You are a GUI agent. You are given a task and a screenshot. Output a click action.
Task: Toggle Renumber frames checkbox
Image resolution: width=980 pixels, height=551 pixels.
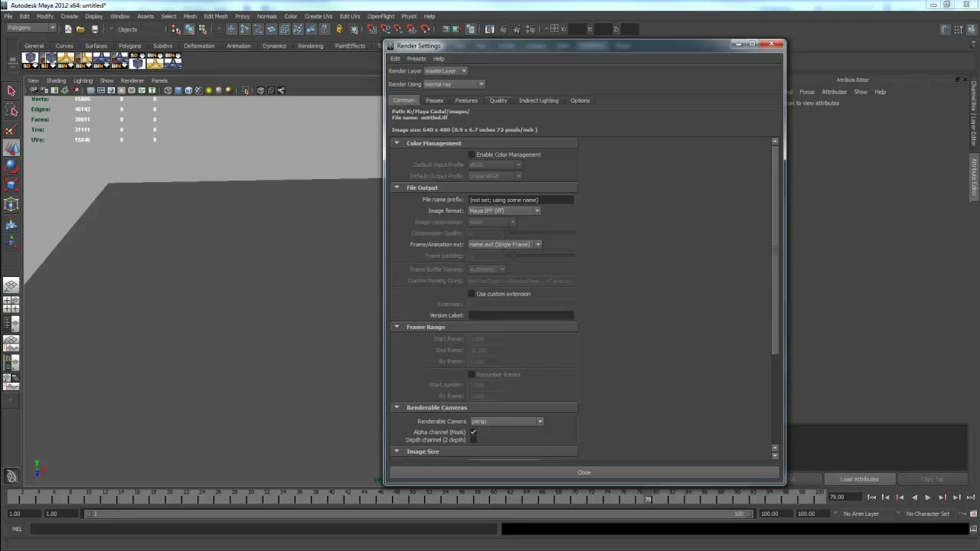(x=472, y=374)
